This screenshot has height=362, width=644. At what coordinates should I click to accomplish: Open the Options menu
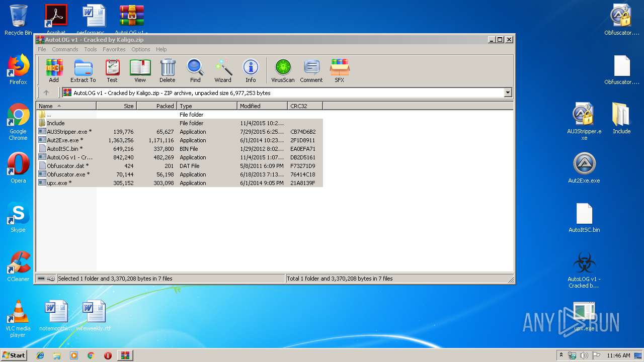[x=141, y=49]
